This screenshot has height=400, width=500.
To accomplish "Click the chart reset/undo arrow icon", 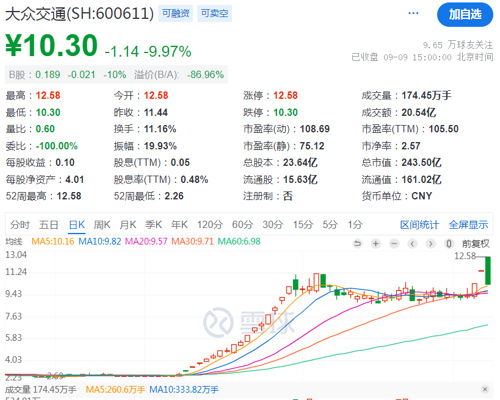I will (x=357, y=244).
